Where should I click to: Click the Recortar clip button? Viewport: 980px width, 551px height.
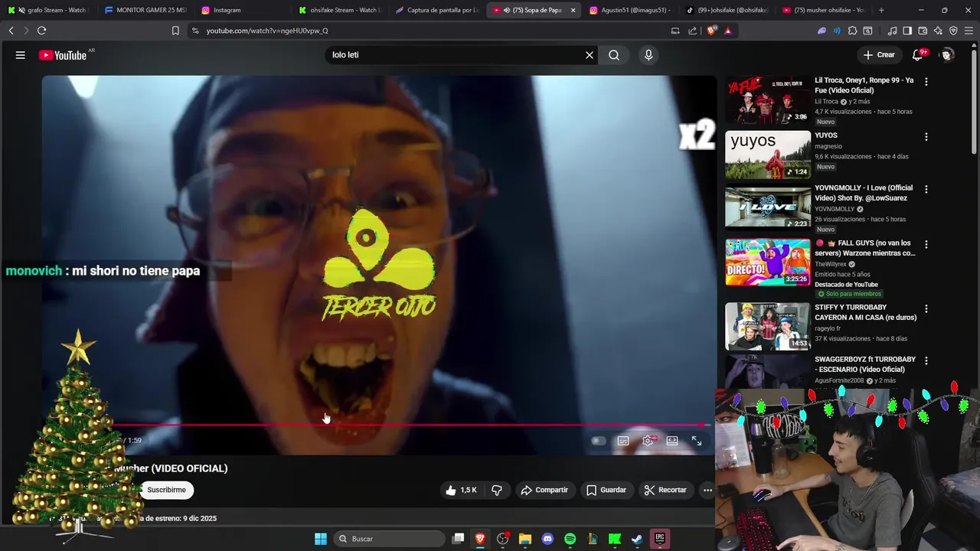click(x=665, y=490)
